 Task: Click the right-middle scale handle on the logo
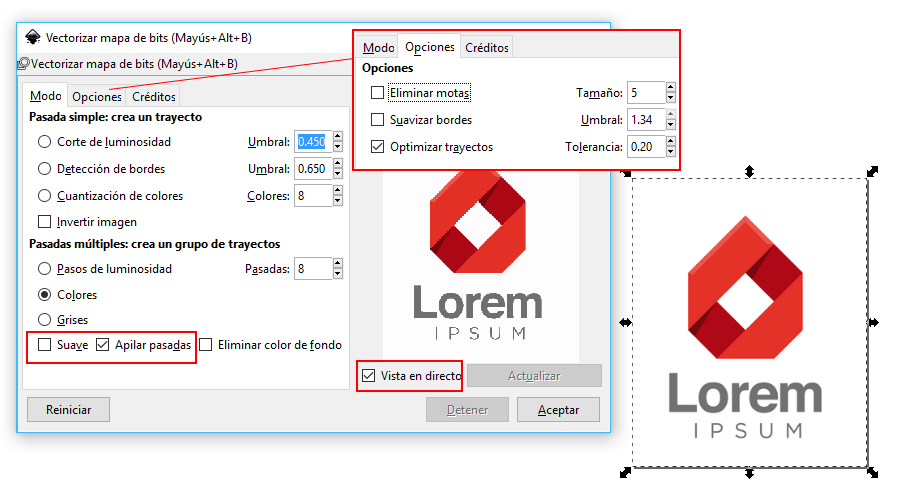(873, 322)
